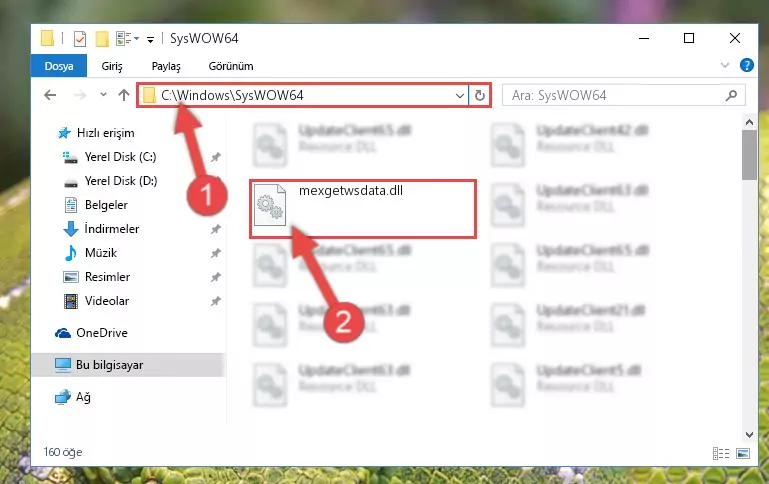This screenshot has height=484, width=769.
Task: Click the mexgetwsdata.dll gear file icon
Action: coord(270,205)
